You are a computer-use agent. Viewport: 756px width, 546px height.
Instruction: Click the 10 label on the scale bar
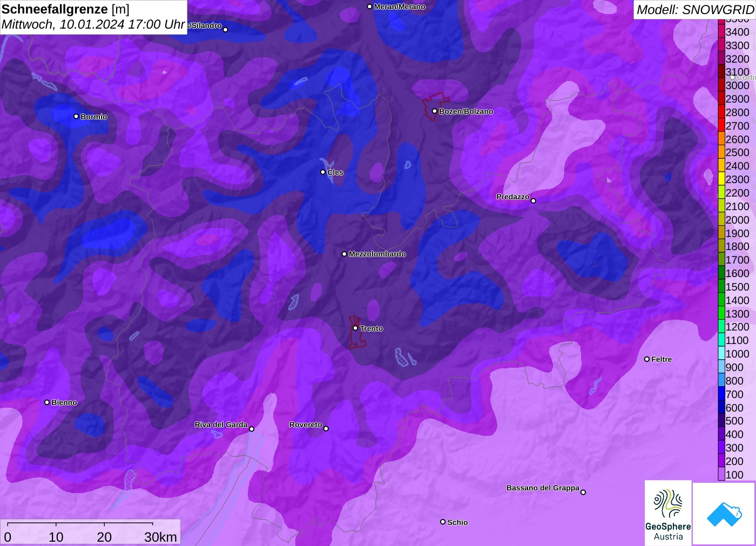pos(56,537)
